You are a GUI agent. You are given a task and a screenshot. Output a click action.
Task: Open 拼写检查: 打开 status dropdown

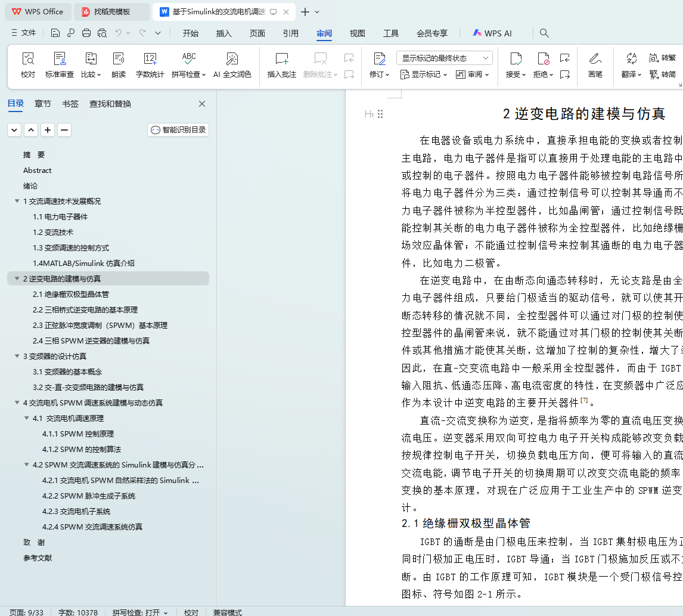tap(140, 612)
